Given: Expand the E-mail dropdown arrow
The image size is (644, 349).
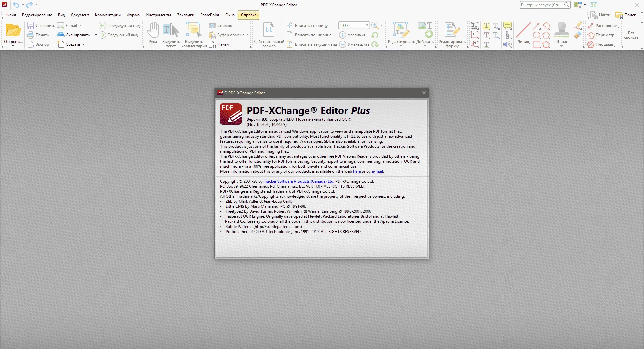Looking at the screenshot, I should click(x=80, y=26).
